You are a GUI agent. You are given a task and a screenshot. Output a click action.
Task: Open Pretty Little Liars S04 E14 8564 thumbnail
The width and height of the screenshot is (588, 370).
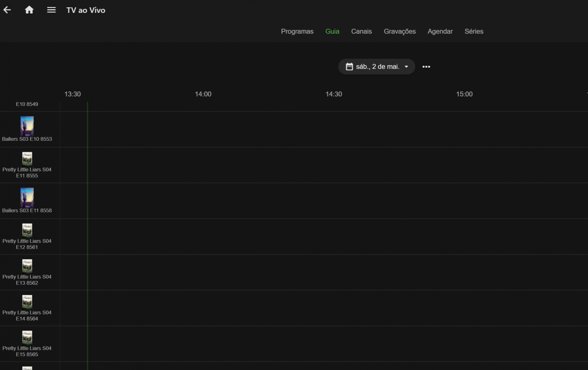27,302
